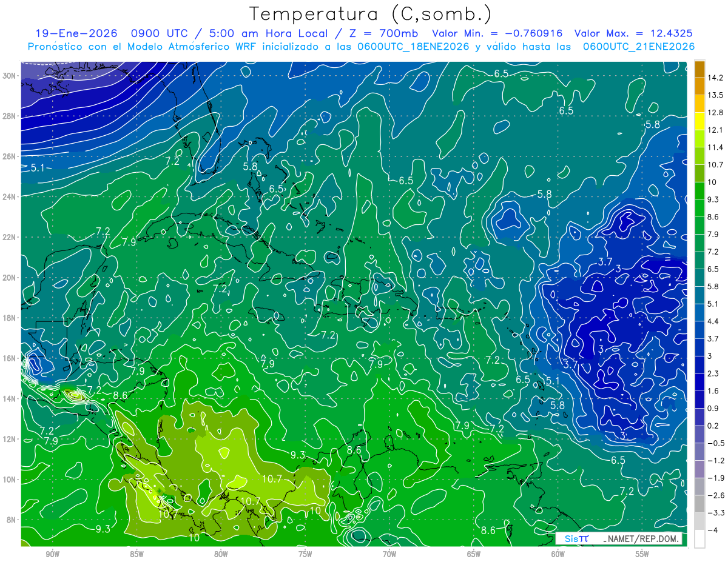Click the '80W' longitude axis label

point(221,554)
